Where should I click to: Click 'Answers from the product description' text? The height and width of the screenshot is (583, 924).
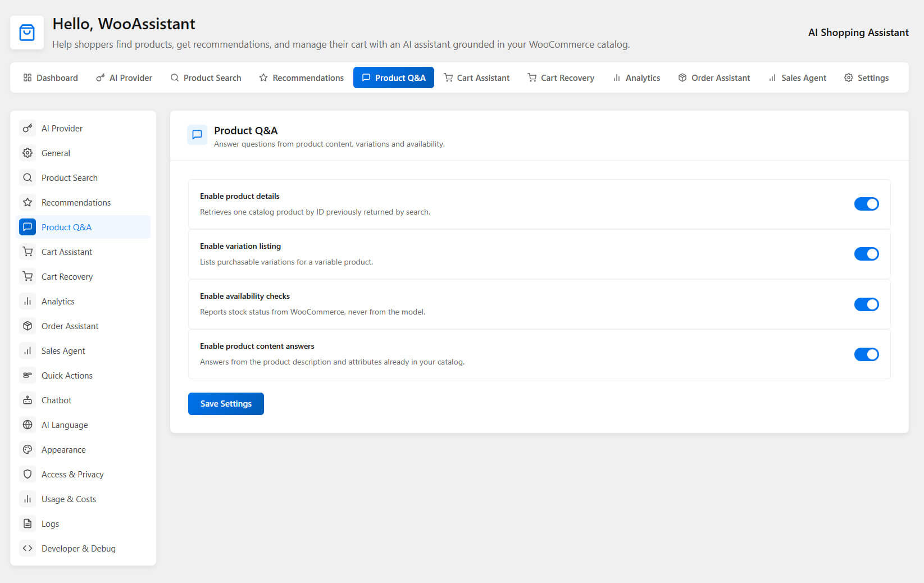332,362
